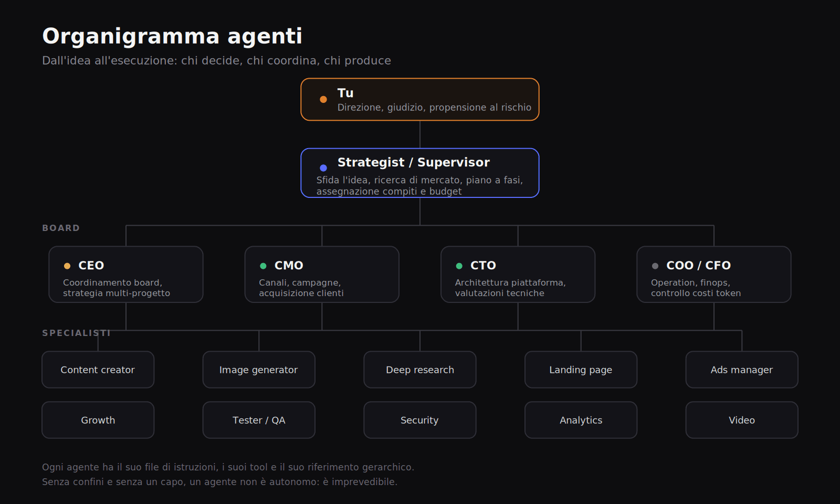840x504 pixels.
Task: Click the blue dot beside Strategist / Supervisor
Action: [x=323, y=168]
